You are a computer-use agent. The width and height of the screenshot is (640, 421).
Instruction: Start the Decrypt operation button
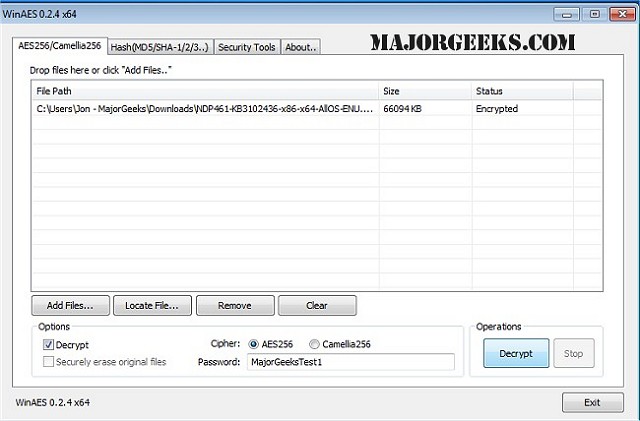(x=516, y=353)
